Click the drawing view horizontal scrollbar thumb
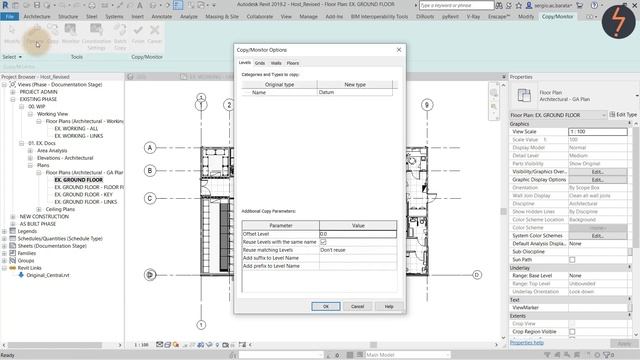This screenshot has height=360, width=640. coord(373,345)
